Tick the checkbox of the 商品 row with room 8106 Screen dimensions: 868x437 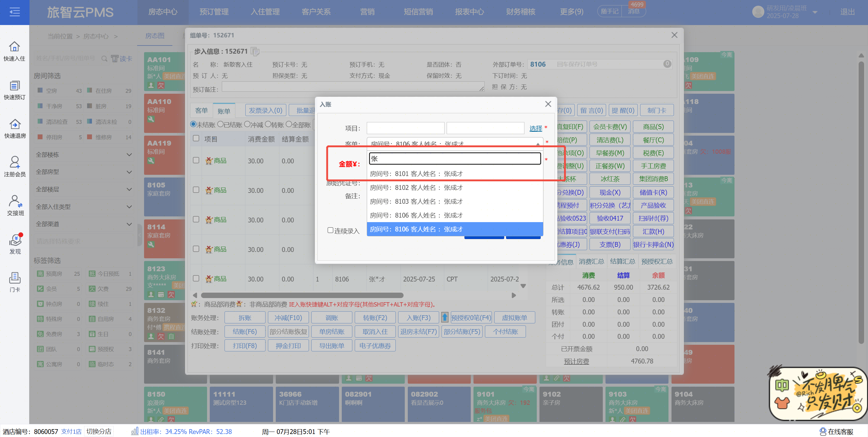click(196, 278)
